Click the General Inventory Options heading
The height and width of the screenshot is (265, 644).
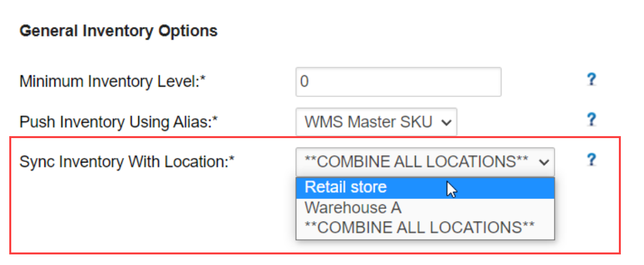tap(118, 31)
